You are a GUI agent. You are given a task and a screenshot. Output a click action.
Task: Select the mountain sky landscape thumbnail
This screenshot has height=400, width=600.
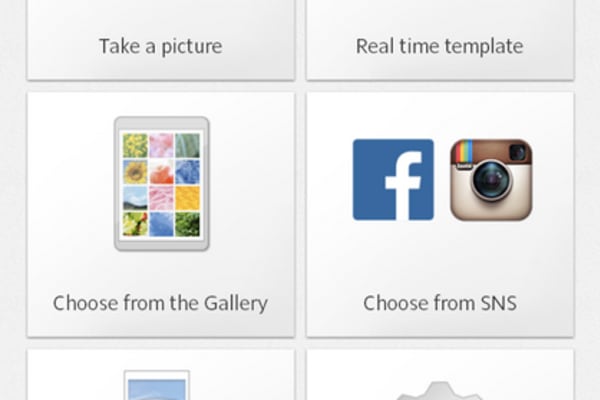point(135,198)
